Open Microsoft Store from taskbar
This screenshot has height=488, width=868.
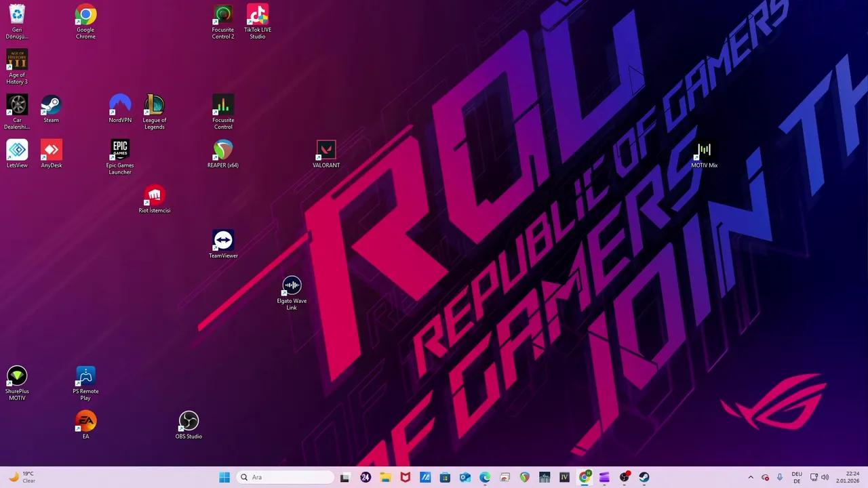[445, 477]
